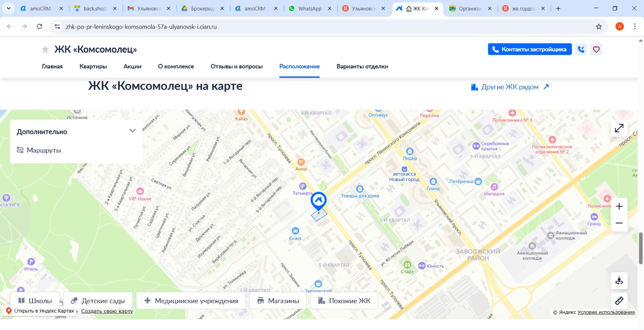Open the browser tab search dropdown
This screenshot has height=330, width=644.
[x=8, y=8]
